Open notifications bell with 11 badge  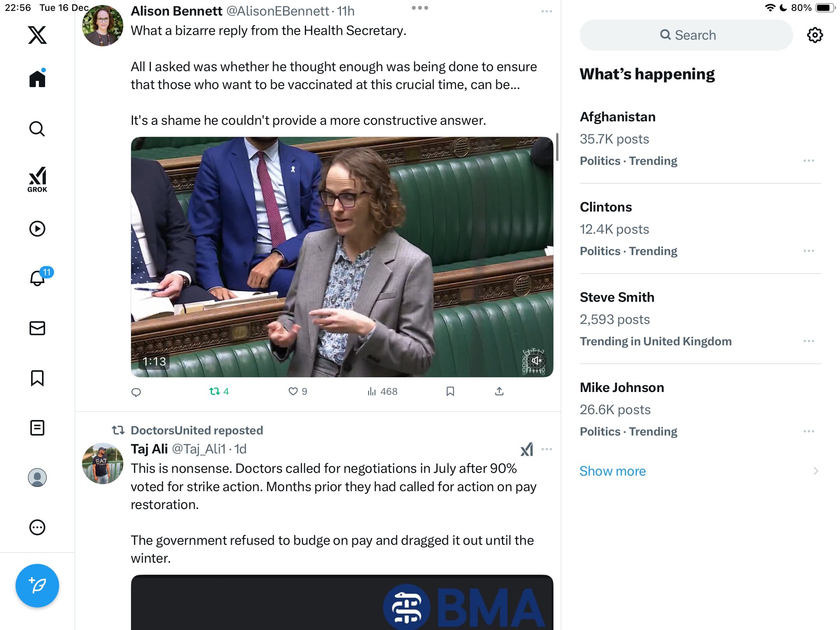click(37, 278)
